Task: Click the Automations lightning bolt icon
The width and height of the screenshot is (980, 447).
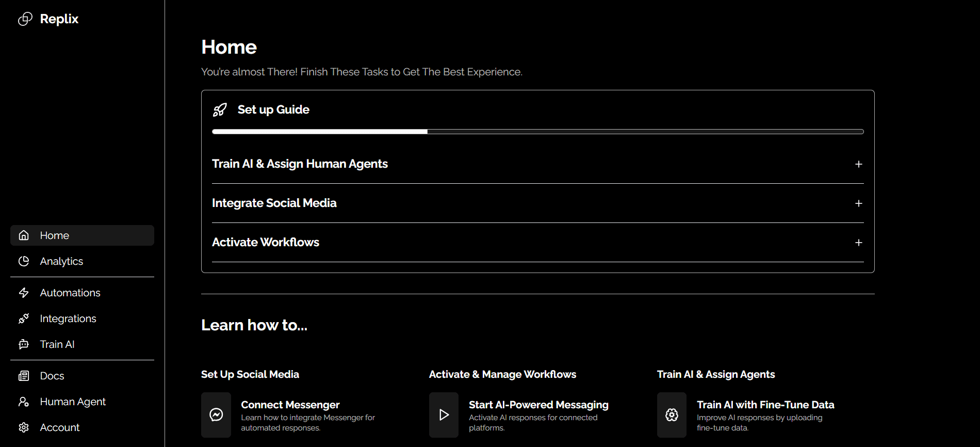Action: (x=24, y=293)
